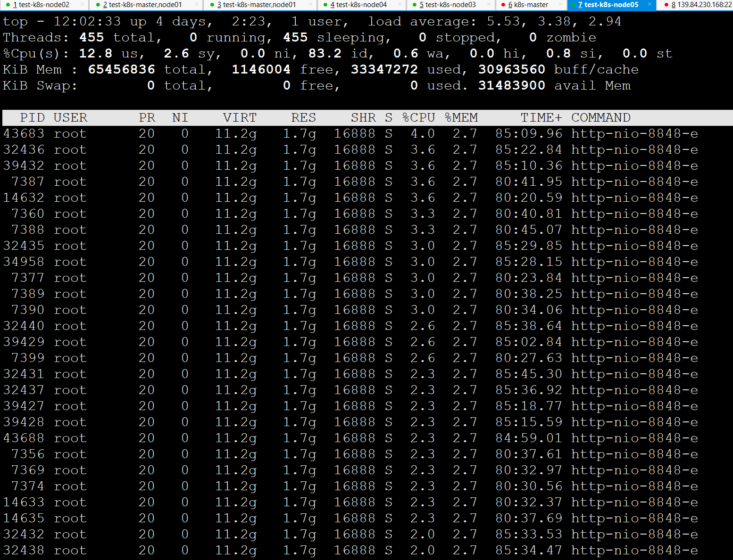Close the k8s-master tab 6
This screenshot has height=560, width=733.
tap(560, 5)
